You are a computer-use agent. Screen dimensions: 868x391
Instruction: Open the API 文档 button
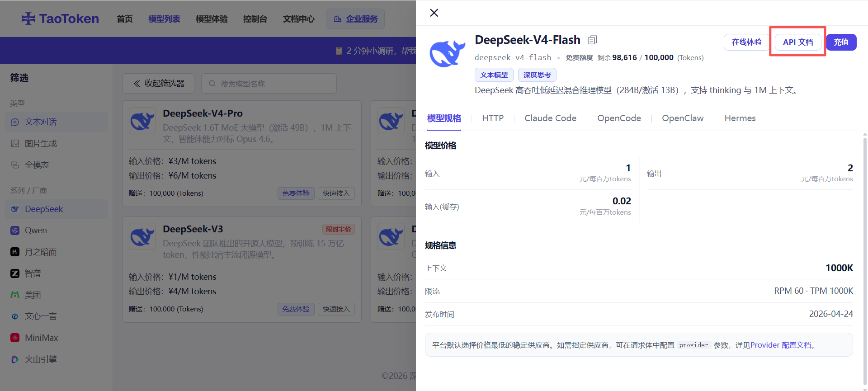tap(798, 42)
